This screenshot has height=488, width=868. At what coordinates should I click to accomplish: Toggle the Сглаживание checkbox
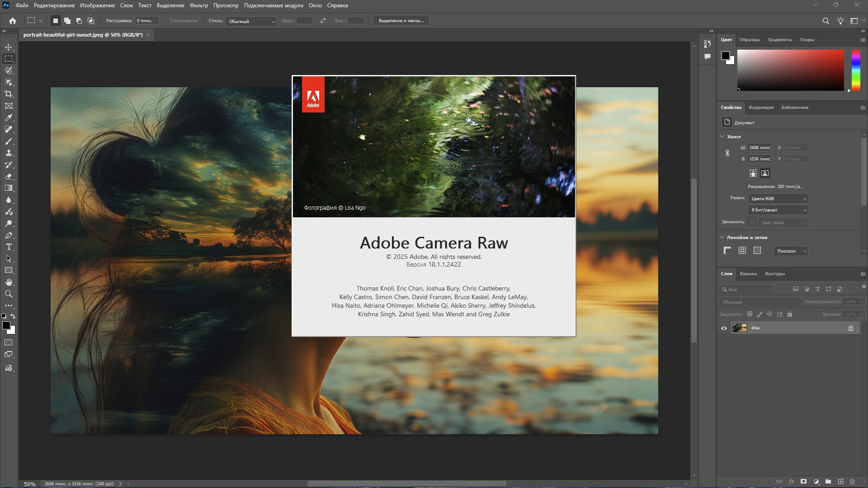165,21
